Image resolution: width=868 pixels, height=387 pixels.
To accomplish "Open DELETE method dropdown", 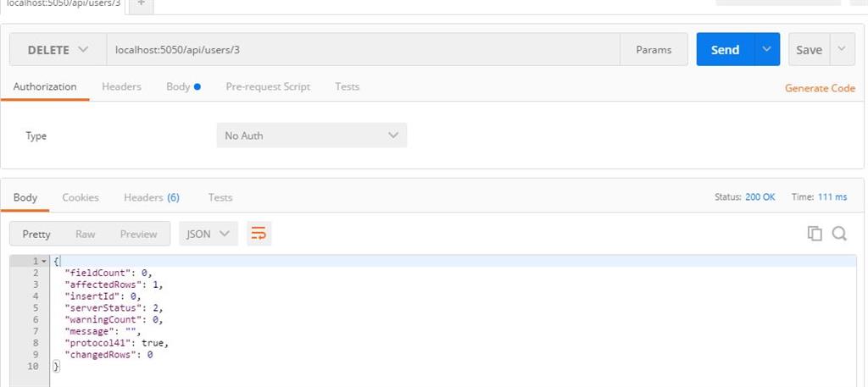I will click(x=58, y=50).
